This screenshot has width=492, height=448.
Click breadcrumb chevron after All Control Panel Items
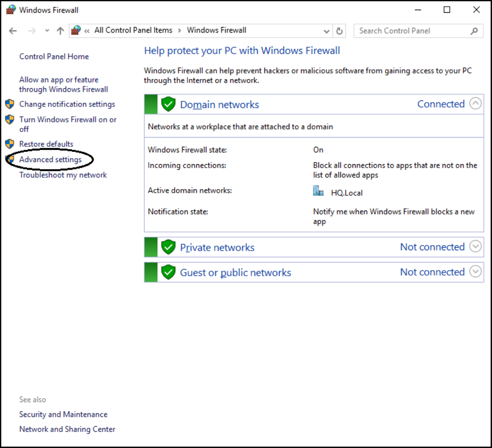point(179,31)
